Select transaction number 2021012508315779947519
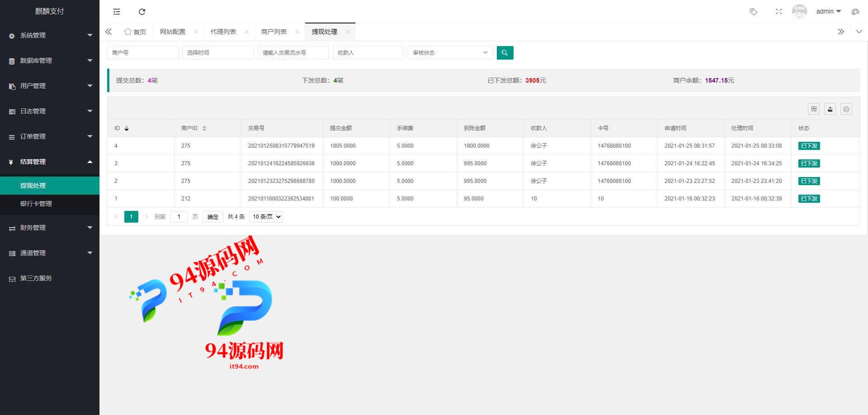868x415 pixels. (281, 146)
